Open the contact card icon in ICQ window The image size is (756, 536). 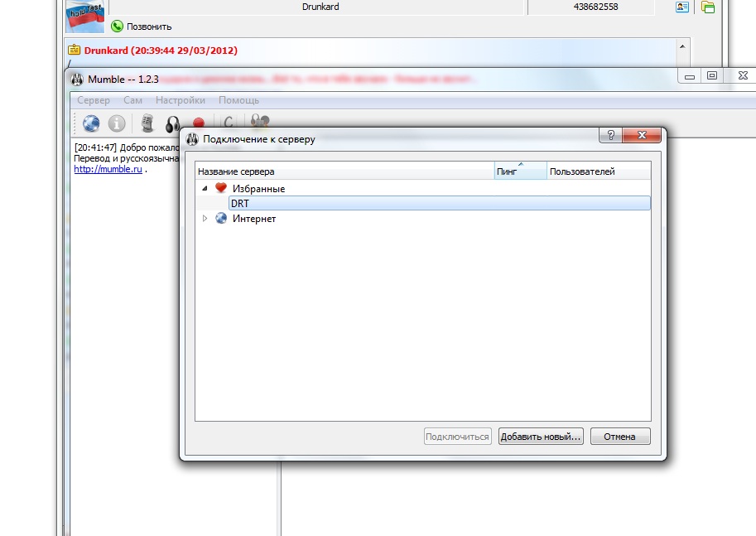pyautogui.click(x=682, y=7)
